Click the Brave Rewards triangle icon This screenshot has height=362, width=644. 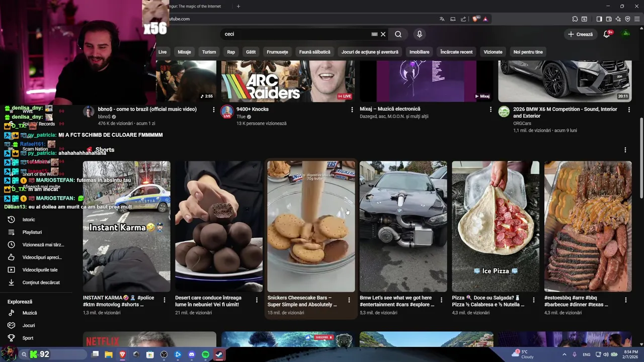coord(485,19)
